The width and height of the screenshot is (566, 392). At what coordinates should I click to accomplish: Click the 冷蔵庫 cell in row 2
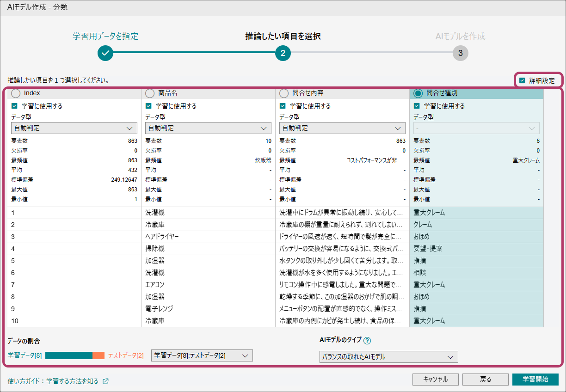pyautogui.click(x=208, y=225)
